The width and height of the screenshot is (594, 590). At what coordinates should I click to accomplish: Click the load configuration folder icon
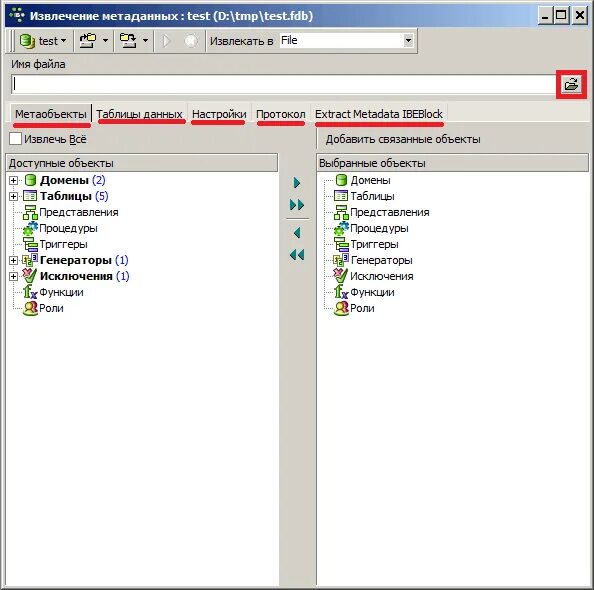pos(88,41)
